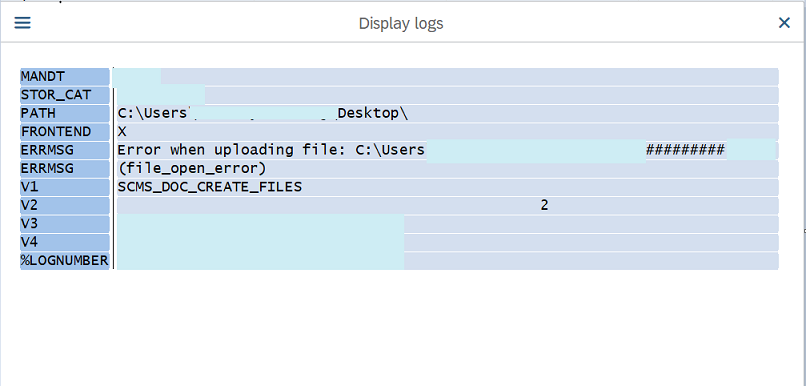The height and width of the screenshot is (386, 806).
Task: Click the V2 value 2
Action: tap(544, 206)
